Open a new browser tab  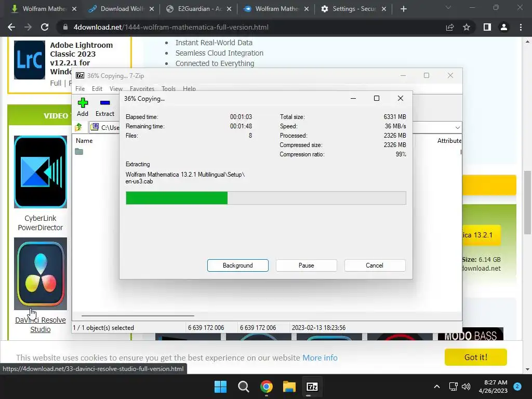click(x=403, y=9)
